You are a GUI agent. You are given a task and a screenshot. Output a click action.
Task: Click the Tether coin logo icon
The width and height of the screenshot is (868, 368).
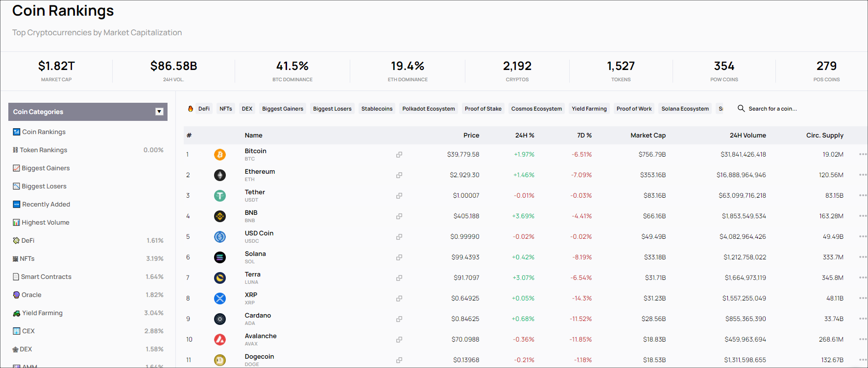pyautogui.click(x=220, y=196)
